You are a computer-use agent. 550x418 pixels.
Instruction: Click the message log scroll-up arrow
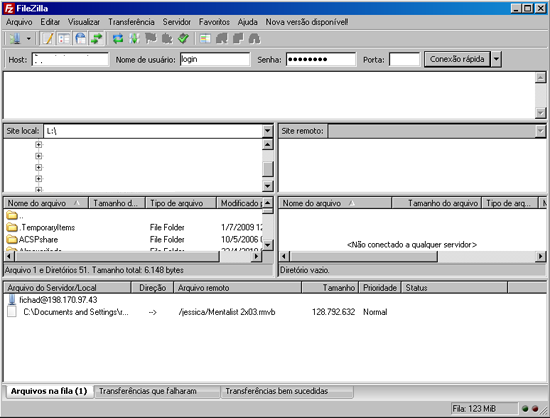pos(541,77)
